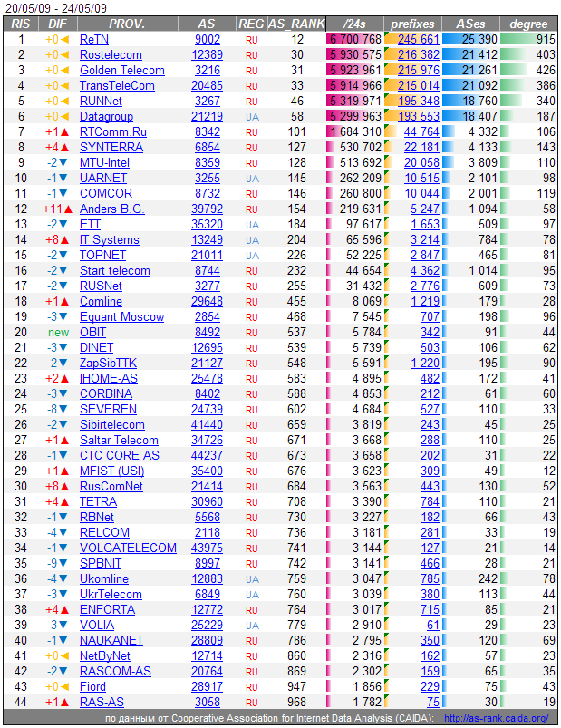Open the ReTN provider link
The width and height of the screenshot is (561, 728).
click(94, 40)
